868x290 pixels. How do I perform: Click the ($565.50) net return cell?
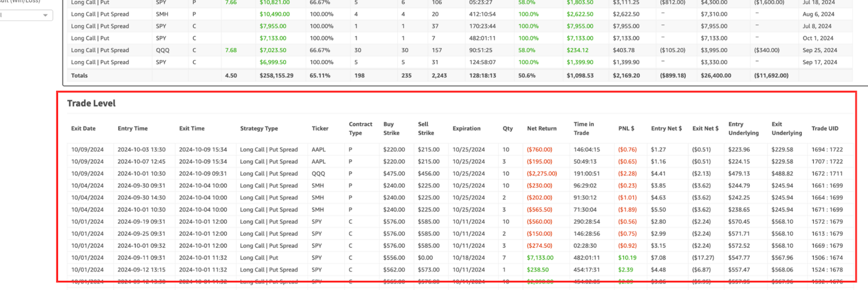[539, 210]
